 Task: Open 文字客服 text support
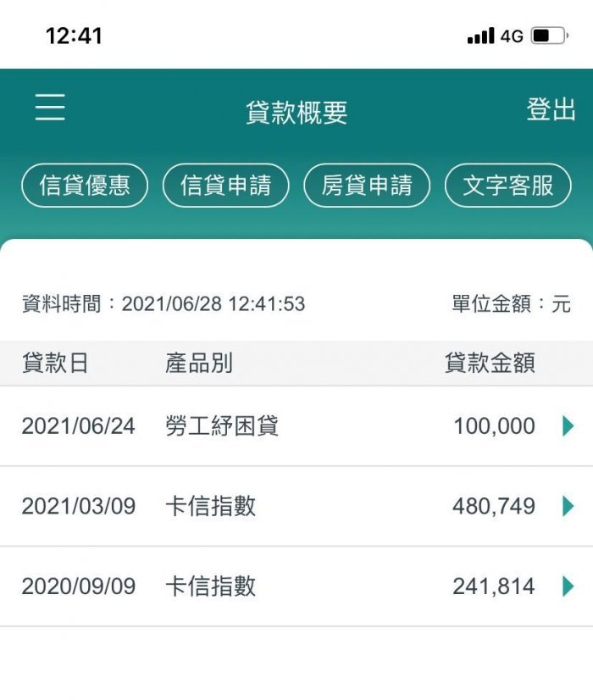click(507, 186)
